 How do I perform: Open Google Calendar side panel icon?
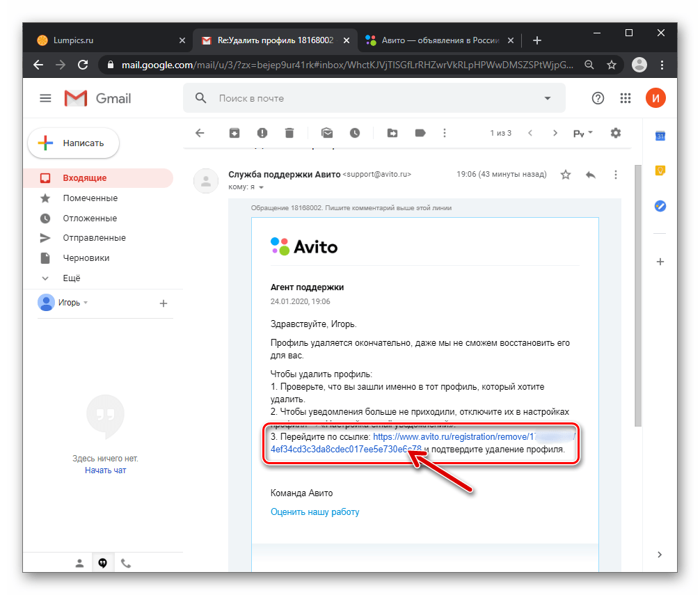coord(660,136)
